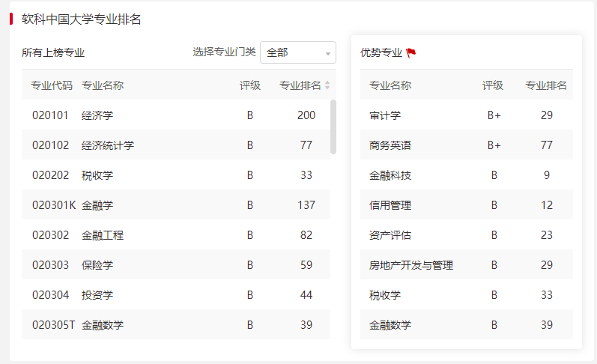Click the 专业代码 column header

(x=52, y=85)
